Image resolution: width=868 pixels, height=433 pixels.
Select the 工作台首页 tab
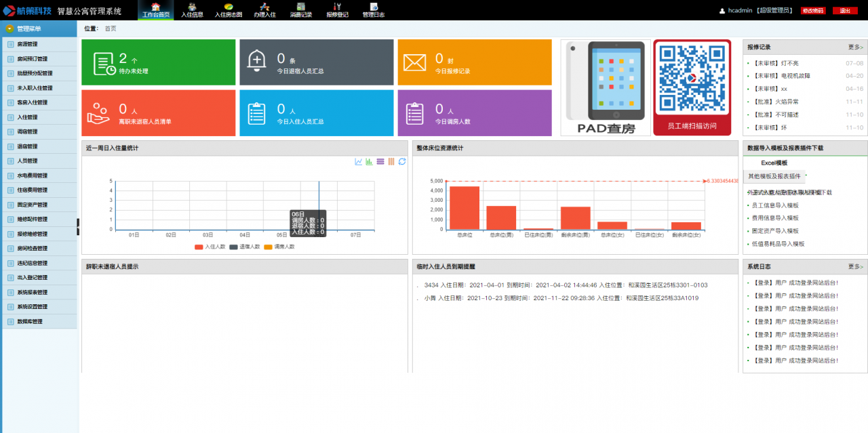156,10
